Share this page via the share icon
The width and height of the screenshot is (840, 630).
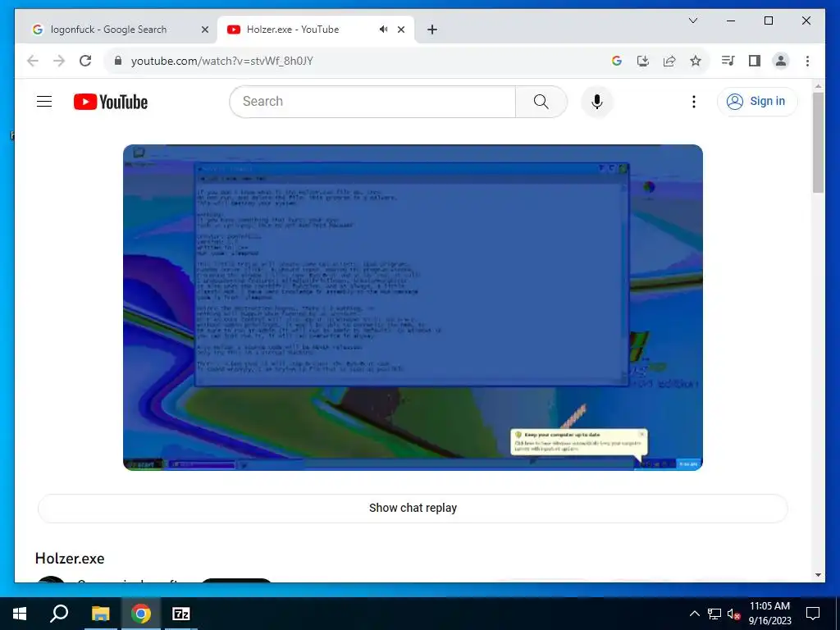pyautogui.click(x=669, y=61)
